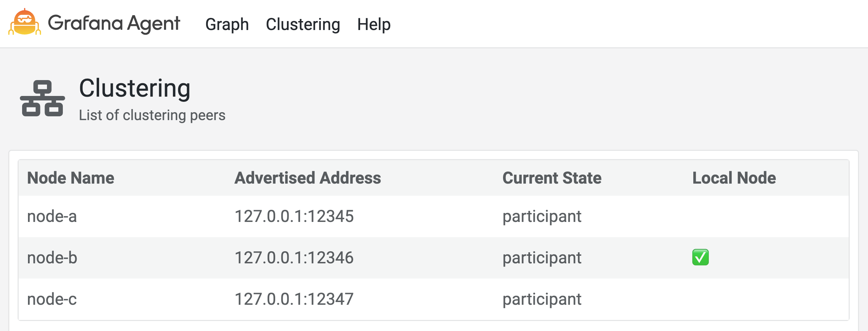Image resolution: width=868 pixels, height=331 pixels.
Task: Open the Clustering page
Action: tap(303, 24)
